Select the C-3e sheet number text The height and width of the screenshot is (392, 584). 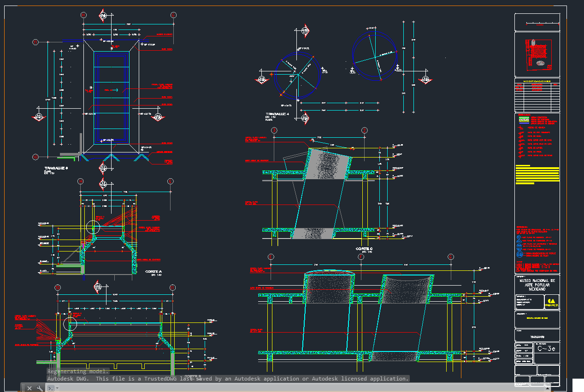(x=546, y=348)
